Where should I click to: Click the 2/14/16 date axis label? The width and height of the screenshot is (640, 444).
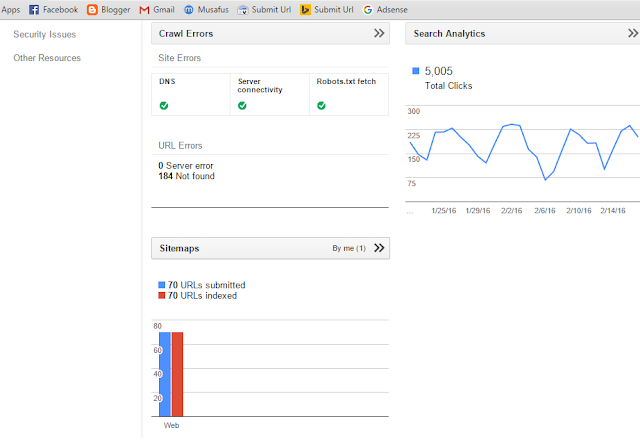click(613, 211)
